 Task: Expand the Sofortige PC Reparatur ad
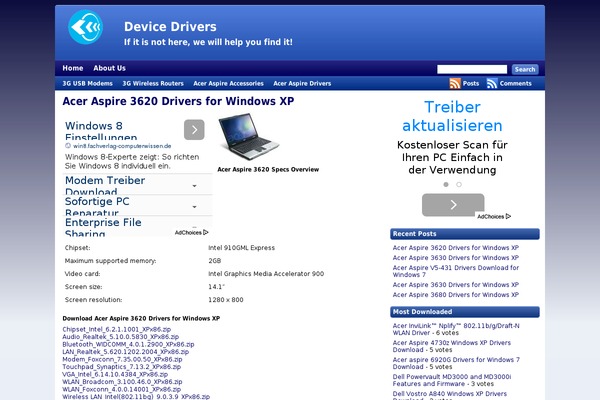(x=194, y=207)
